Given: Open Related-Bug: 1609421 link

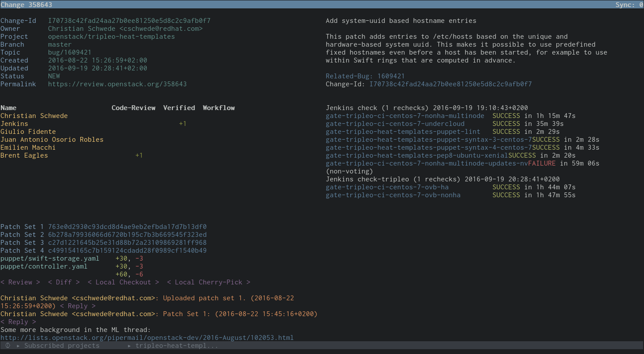Looking at the screenshot, I should point(365,76).
